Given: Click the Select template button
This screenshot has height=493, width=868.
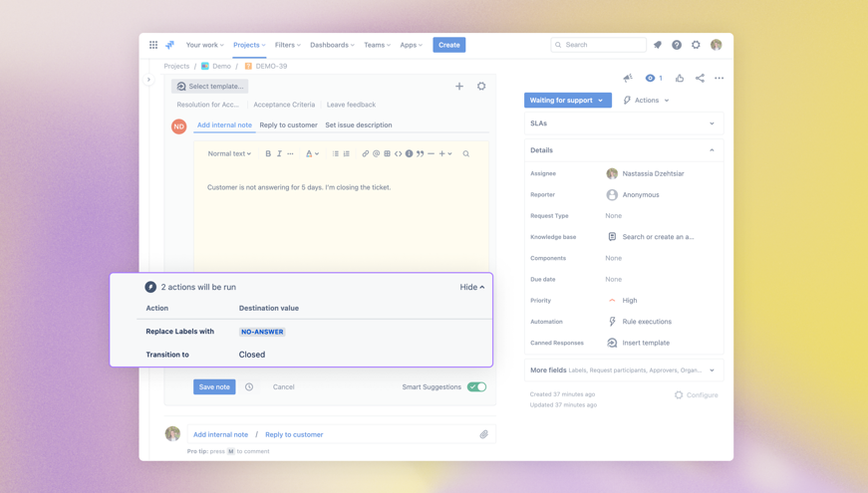Looking at the screenshot, I should [210, 87].
